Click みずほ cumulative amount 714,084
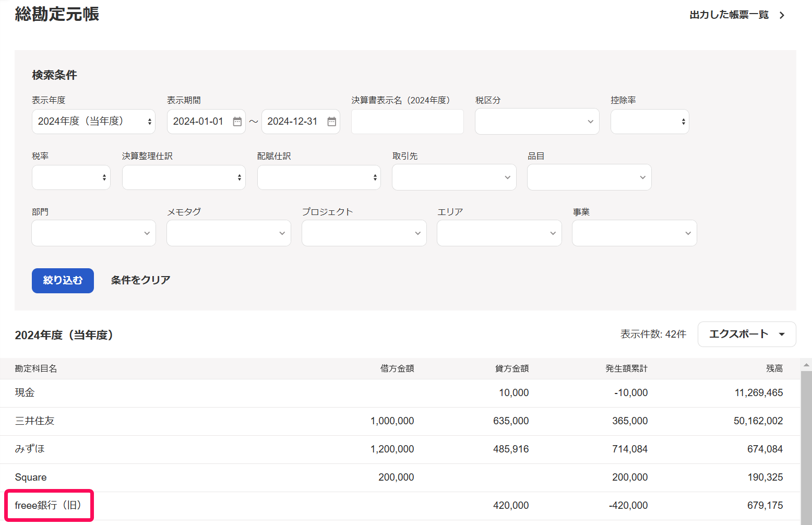Viewport: 812px width, 525px height. click(x=630, y=449)
